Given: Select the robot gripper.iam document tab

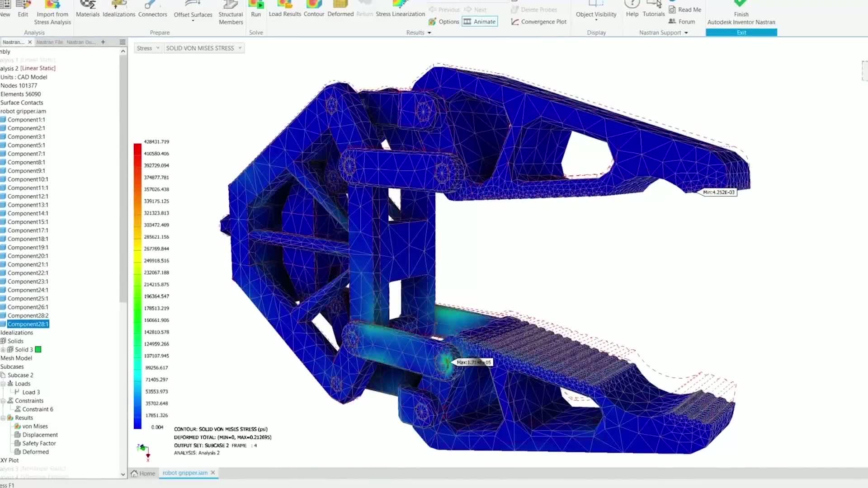Looking at the screenshot, I should coord(185,473).
